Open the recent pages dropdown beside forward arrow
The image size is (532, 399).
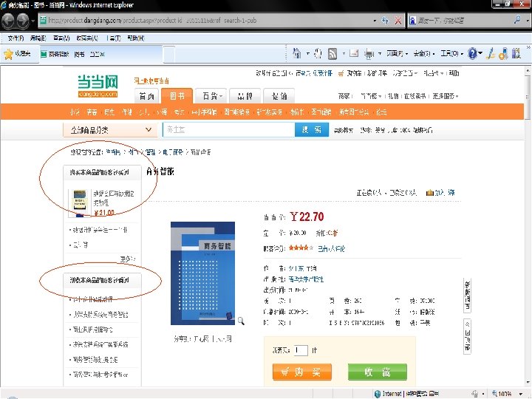33,21
